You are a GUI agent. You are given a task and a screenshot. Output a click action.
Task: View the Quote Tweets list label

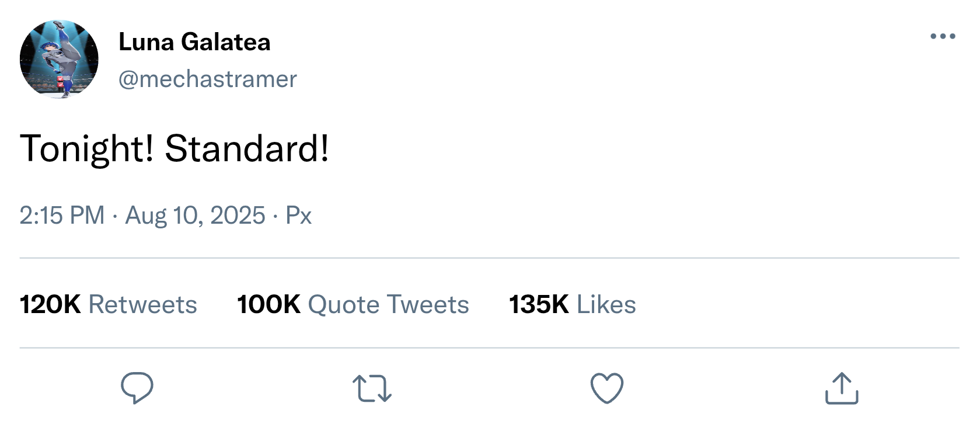[x=388, y=304]
